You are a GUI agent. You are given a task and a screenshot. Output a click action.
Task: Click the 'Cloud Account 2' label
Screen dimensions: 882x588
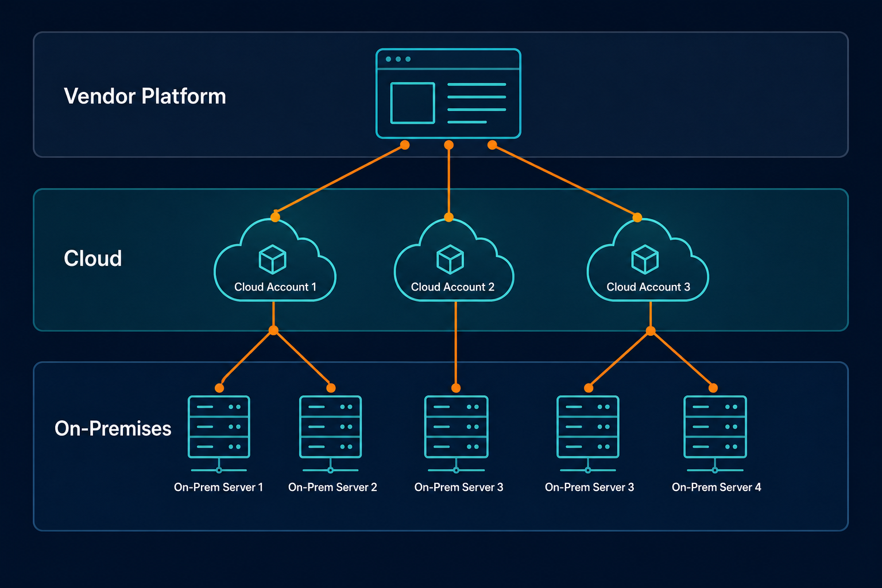coord(452,287)
